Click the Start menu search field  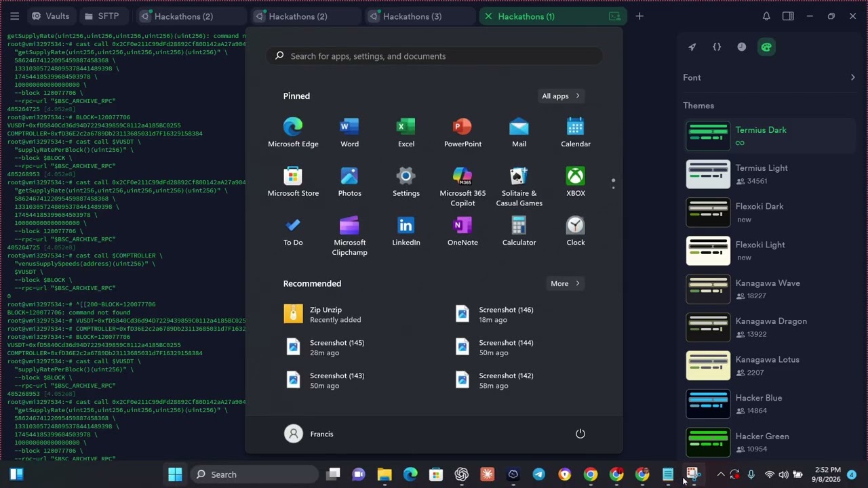pos(434,56)
